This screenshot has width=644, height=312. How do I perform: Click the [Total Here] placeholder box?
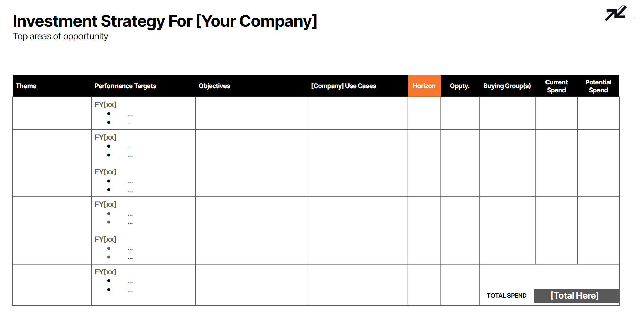tap(575, 296)
